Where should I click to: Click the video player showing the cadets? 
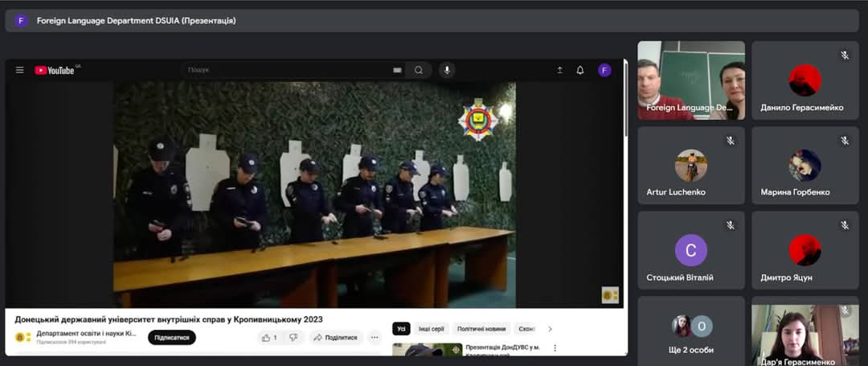(x=314, y=195)
